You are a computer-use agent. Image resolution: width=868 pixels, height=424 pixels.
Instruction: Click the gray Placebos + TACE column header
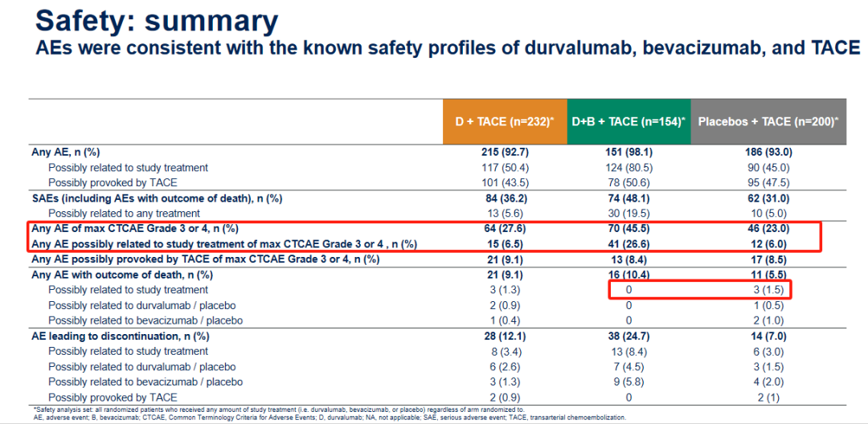coord(768,121)
